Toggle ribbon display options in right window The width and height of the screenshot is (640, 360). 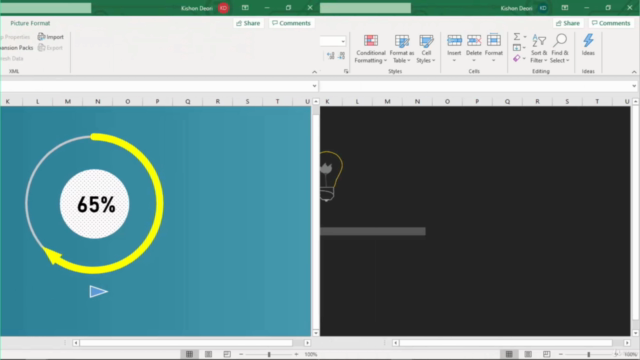coord(564,8)
